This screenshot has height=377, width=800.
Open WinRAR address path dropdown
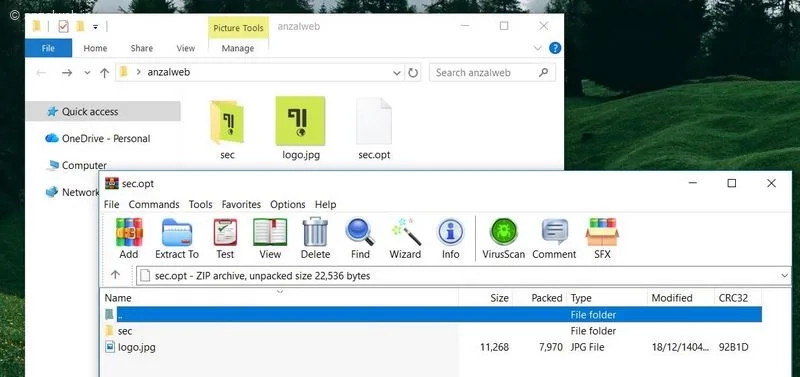[x=785, y=275]
